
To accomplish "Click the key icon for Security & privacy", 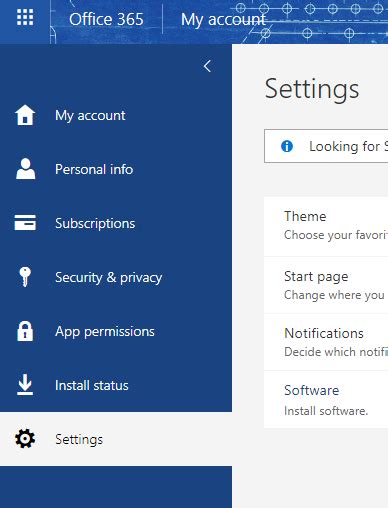I will (25, 277).
